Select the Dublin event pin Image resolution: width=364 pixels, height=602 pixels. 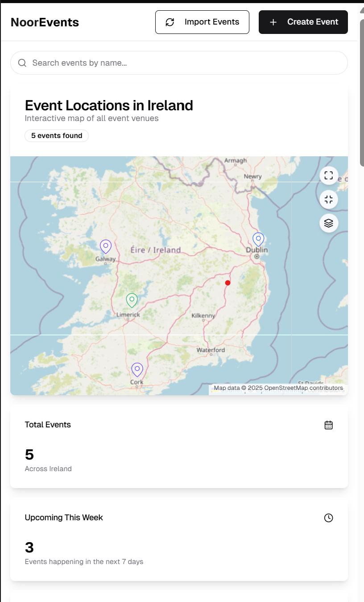coord(258,239)
